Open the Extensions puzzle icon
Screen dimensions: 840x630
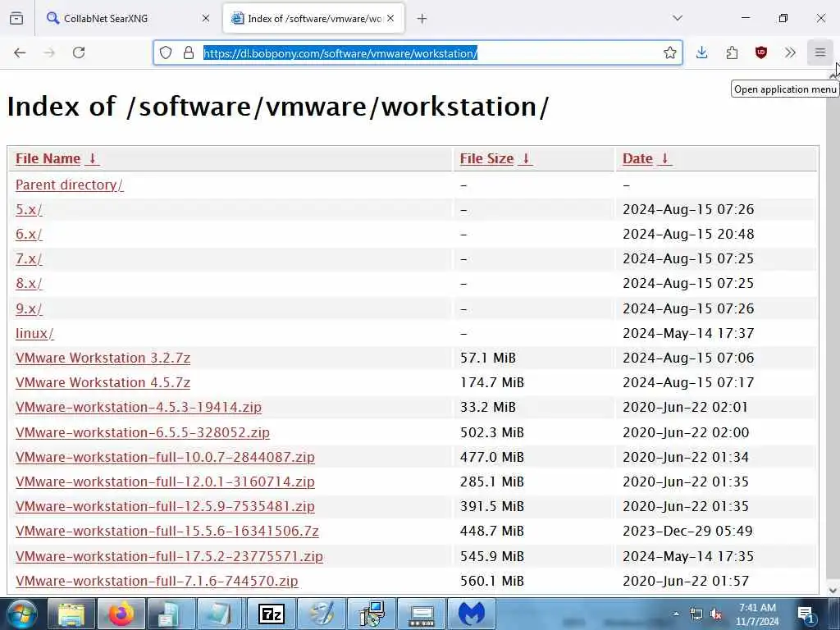[x=732, y=52]
